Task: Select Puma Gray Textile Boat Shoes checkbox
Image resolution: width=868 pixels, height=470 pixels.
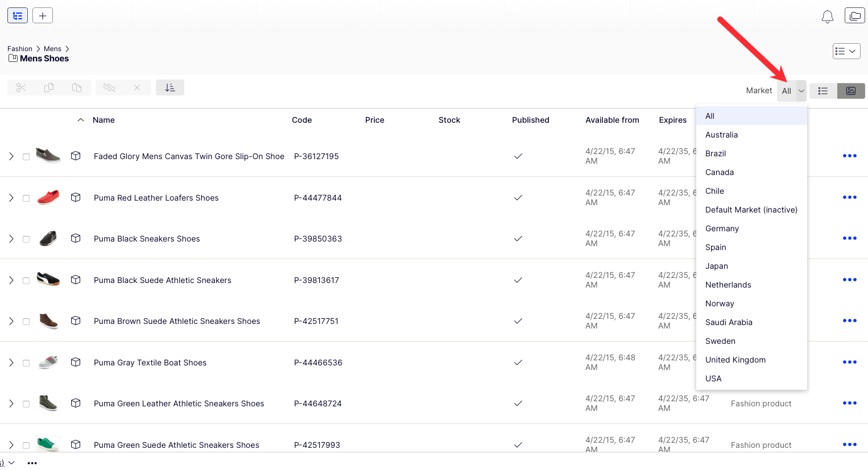Action: [26, 363]
